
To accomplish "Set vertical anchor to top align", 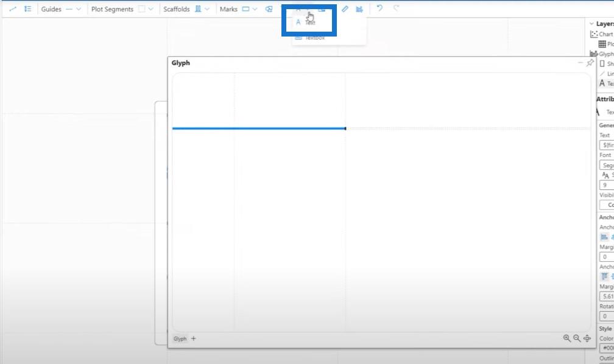I will (604, 276).
